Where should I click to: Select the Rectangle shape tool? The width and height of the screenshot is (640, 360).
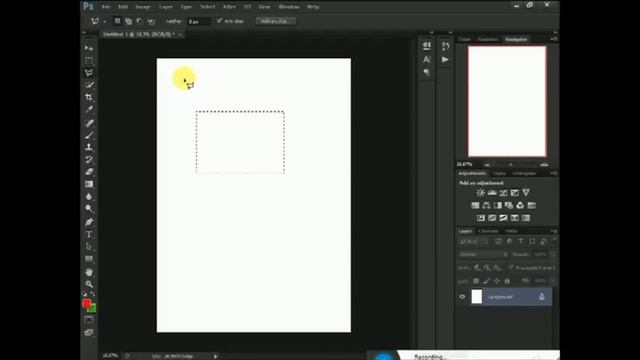pos(89,259)
